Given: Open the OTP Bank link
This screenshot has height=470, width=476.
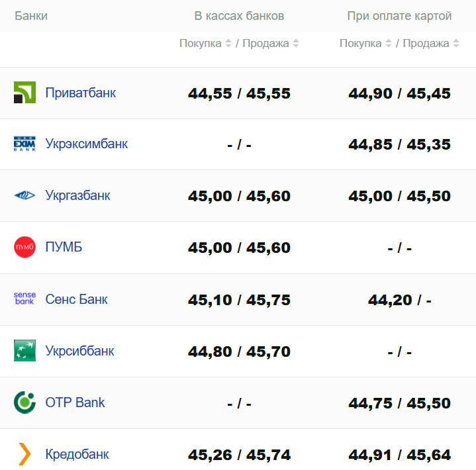Looking at the screenshot, I should 75,402.
